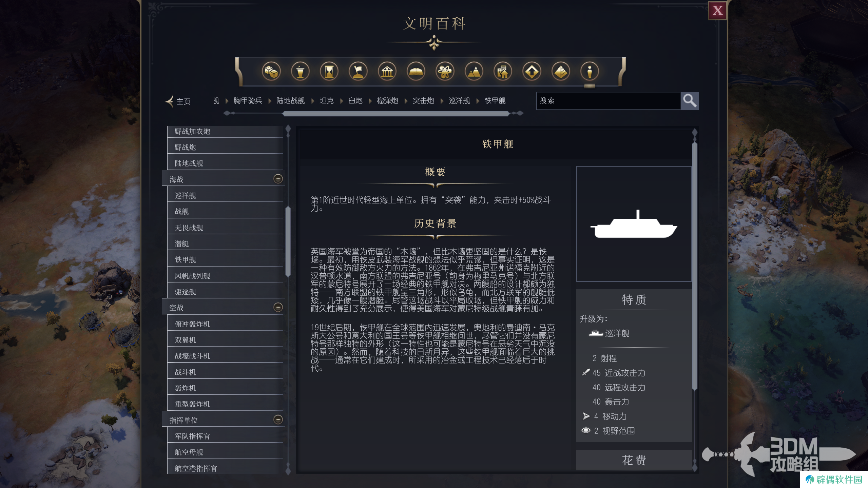This screenshot has width=868, height=488.
Task: Click the sword icon next to 近战攻击力
Action: click(586, 372)
